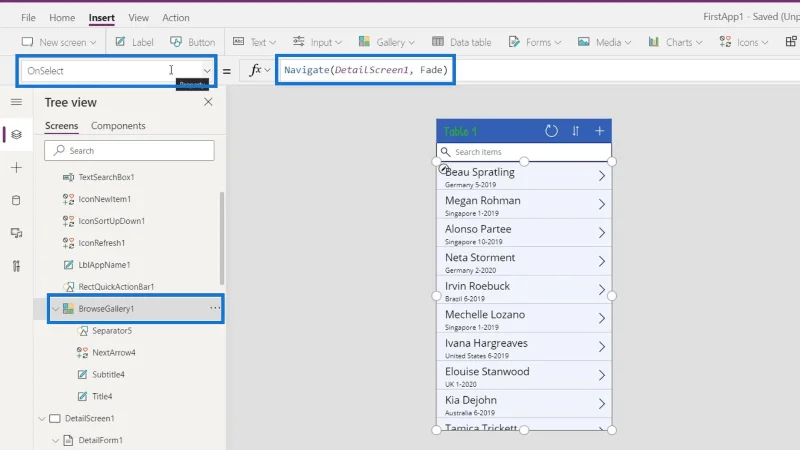
Task: Select BrowseGallery1 in the tree
Action: (106, 309)
